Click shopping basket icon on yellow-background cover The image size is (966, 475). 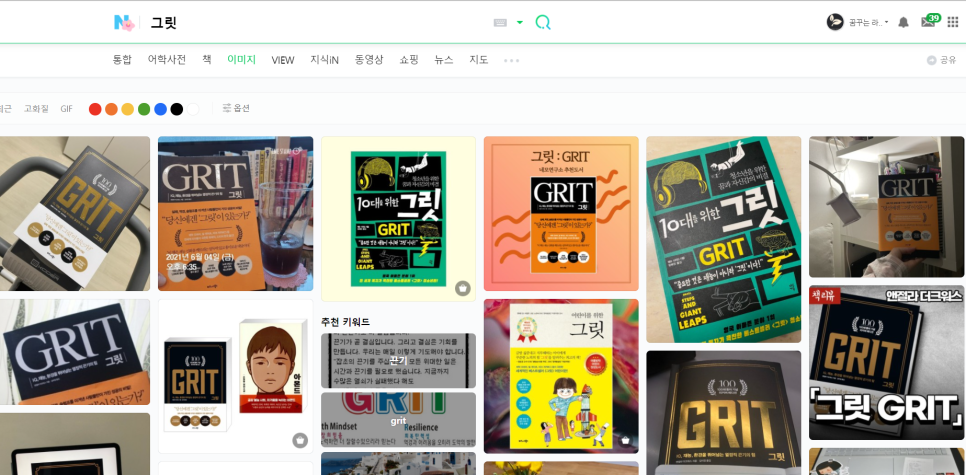click(463, 288)
